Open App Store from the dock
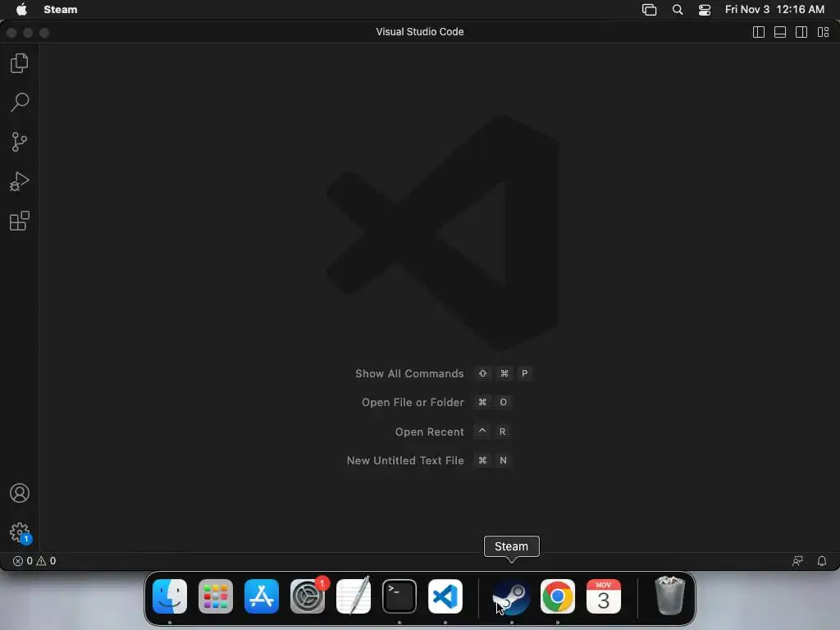The height and width of the screenshot is (630, 840). click(x=262, y=596)
